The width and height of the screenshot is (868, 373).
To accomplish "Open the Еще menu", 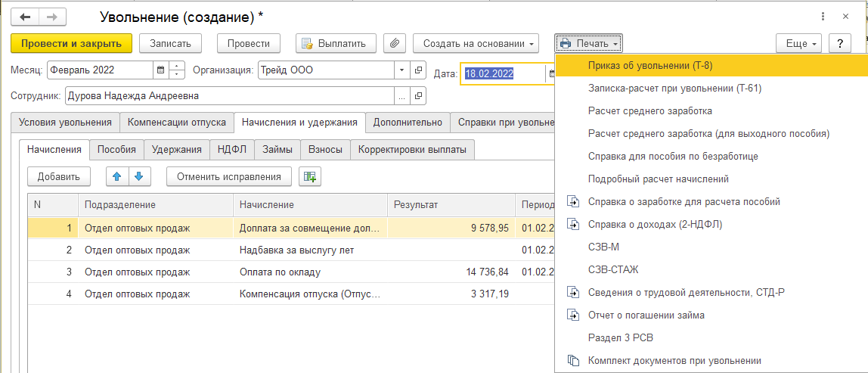I will pos(801,43).
